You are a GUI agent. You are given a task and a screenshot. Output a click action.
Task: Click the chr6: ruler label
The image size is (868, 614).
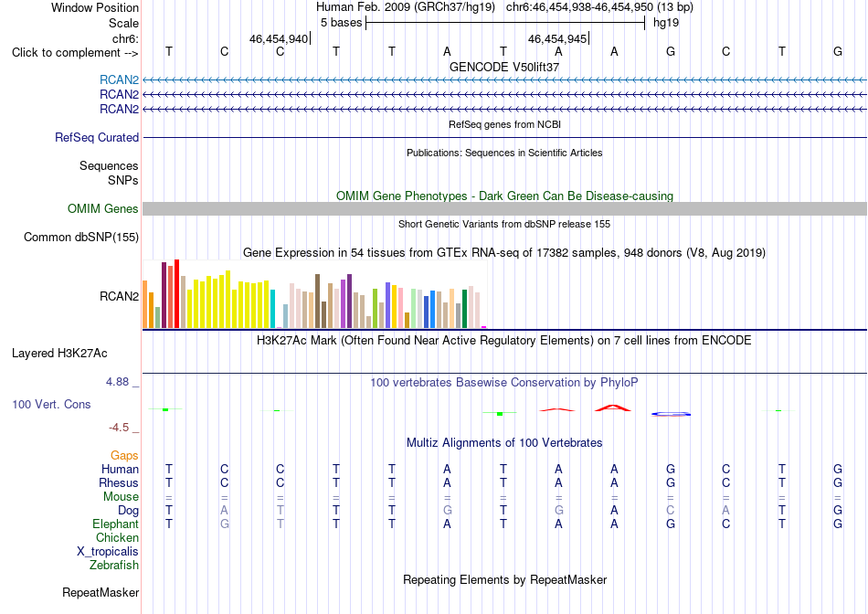(x=125, y=38)
